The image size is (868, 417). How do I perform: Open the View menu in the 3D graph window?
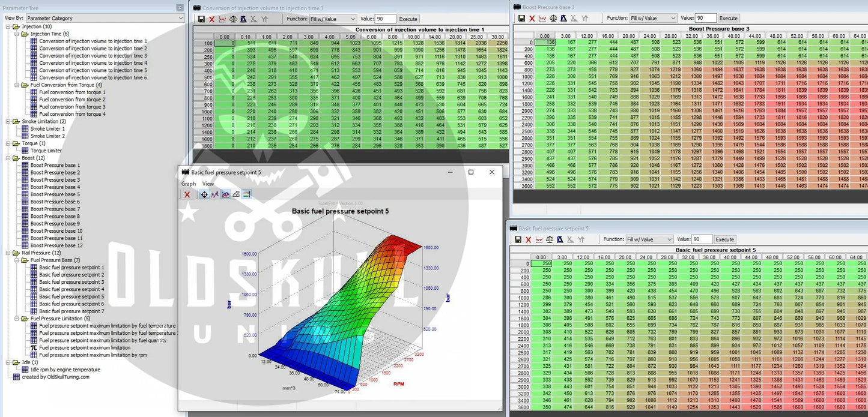[208, 184]
